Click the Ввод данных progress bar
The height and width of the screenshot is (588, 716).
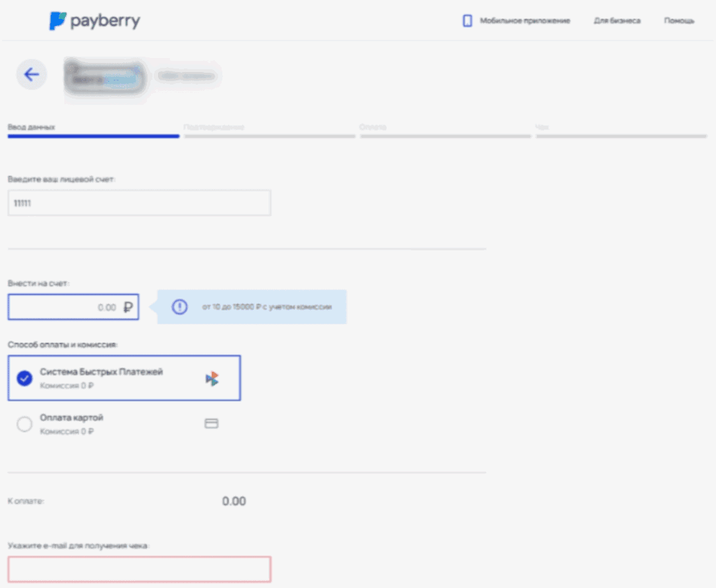pos(94,136)
